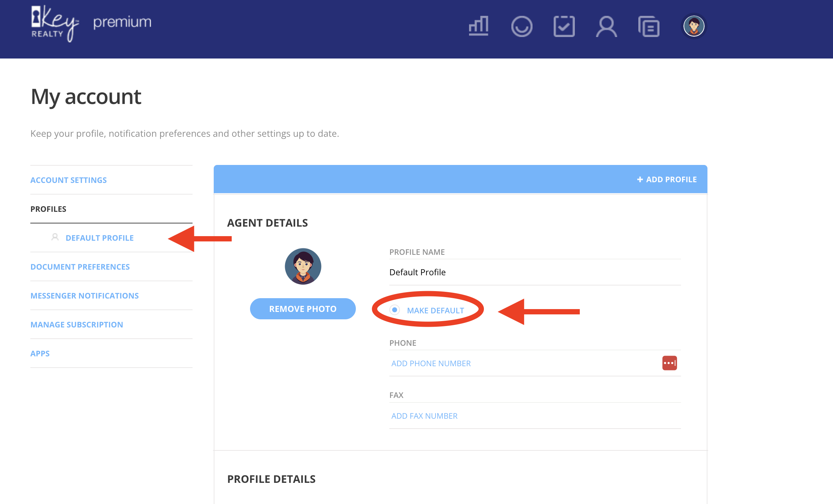Select Default Profile in sidebar

coord(99,238)
